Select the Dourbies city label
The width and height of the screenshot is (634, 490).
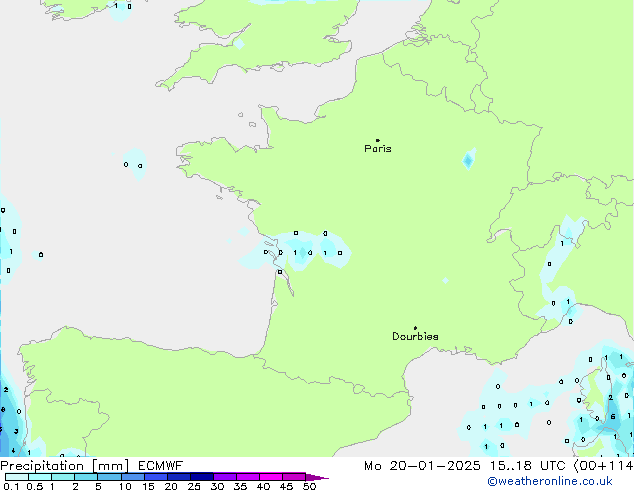415,336
